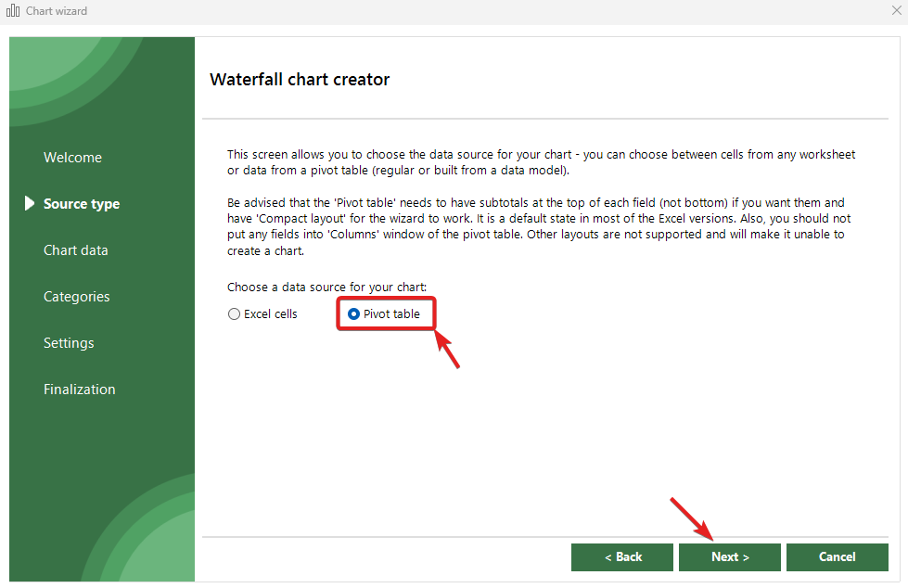Click the 'Be advised' pivot table note

click(x=539, y=226)
